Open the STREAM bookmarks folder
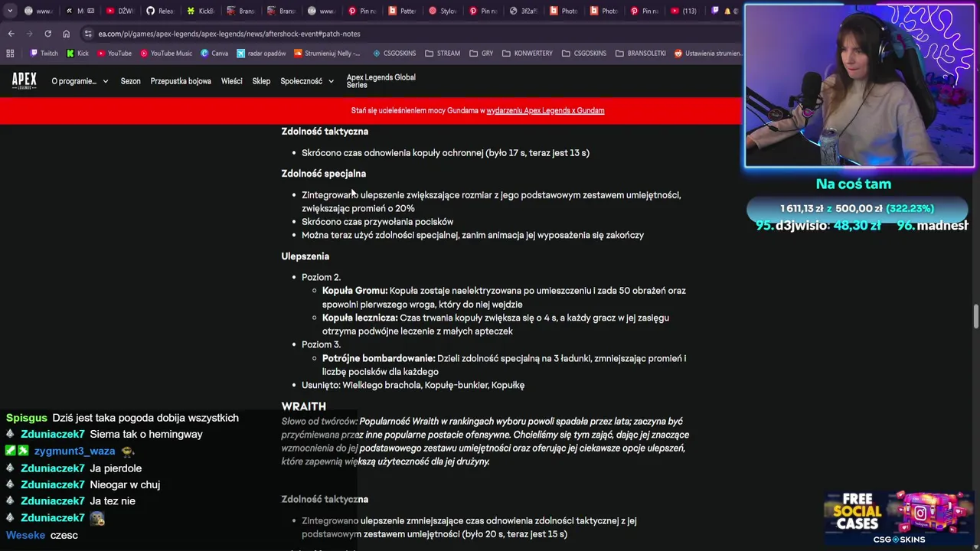This screenshot has height=551, width=980. point(442,54)
